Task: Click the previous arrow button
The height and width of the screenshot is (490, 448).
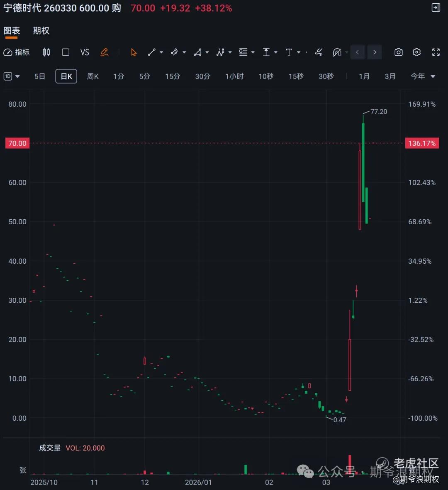Action: [358, 52]
